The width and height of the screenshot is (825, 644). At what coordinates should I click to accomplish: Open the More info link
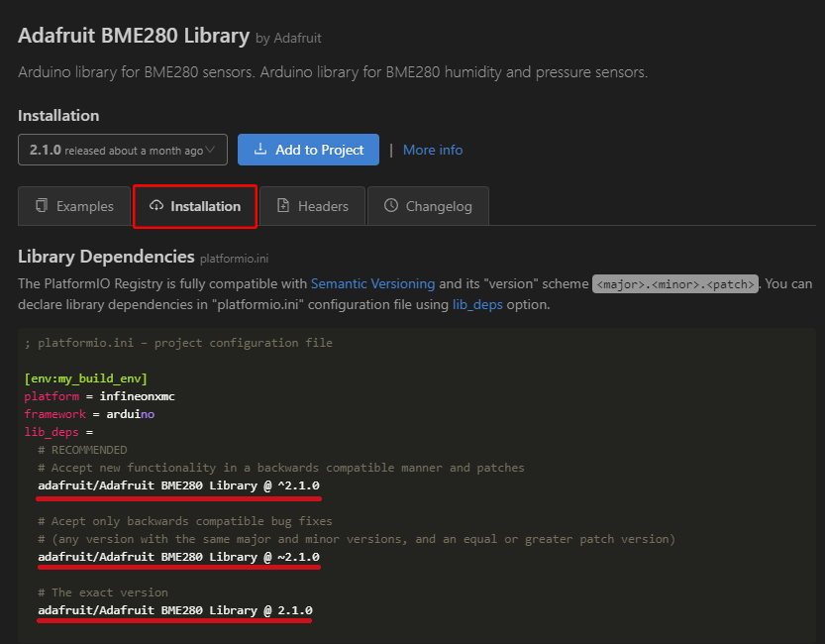(x=433, y=150)
